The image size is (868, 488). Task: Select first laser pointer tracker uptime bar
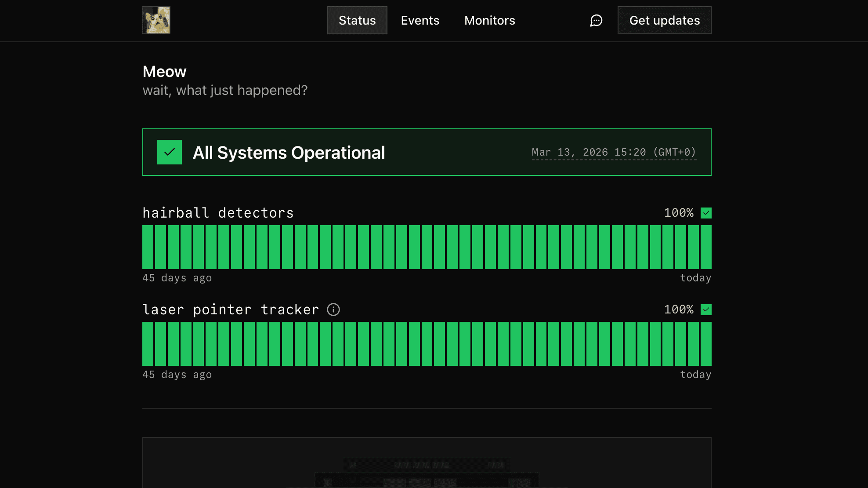[x=148, y=344]
